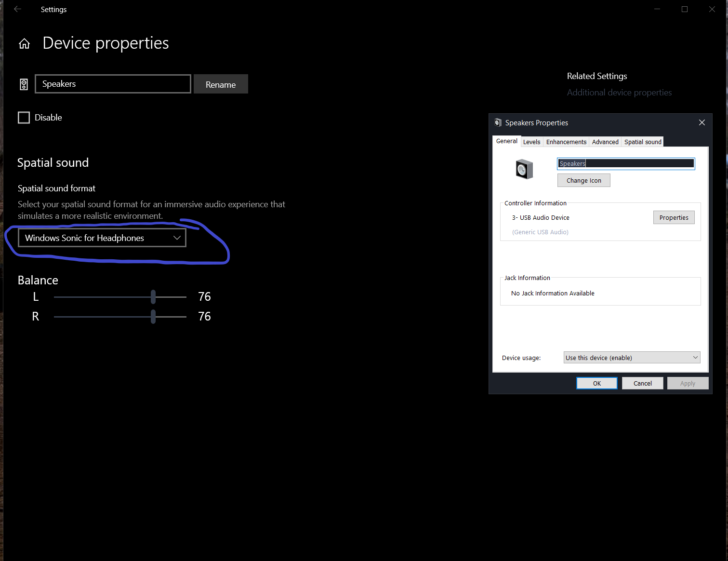728x561 pixels.
Task: Tick the Disable checkbox
Action: click(x=24, y=118)
